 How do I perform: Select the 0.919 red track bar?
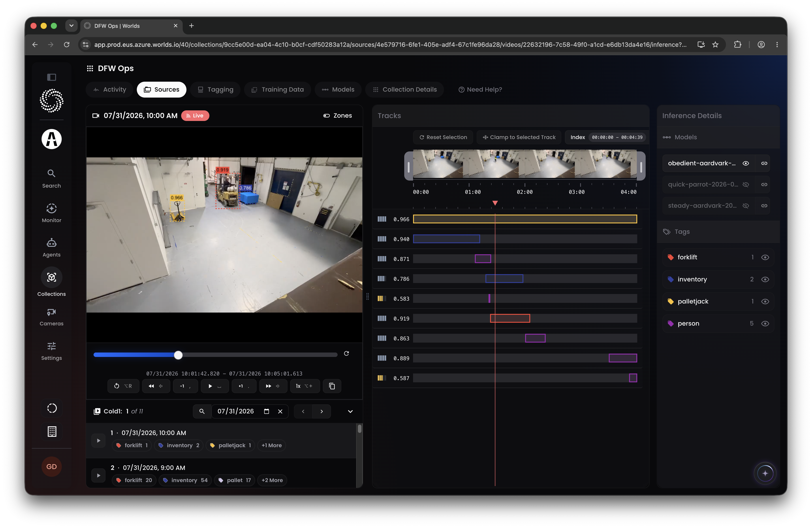coord(510,319)
